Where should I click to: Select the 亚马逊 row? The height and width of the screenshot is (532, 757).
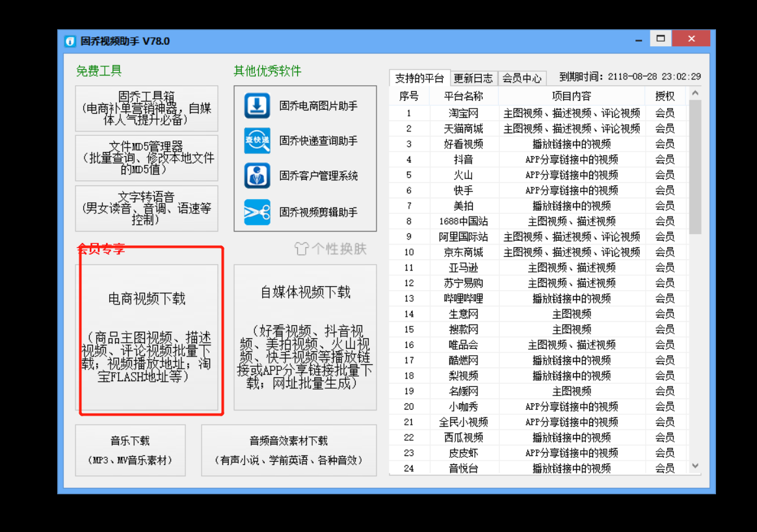click(x=538, y=267)
